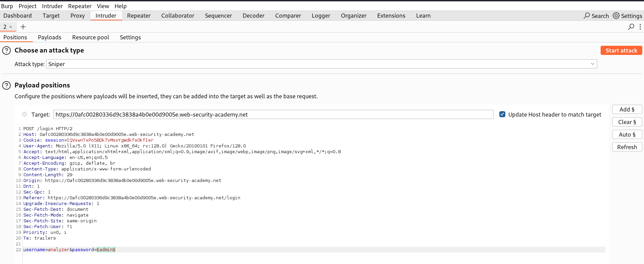Click the Te: trailers header line
The width and height of the screenshot is (644, 264).
pyautogui.click(x=40, y=238)
